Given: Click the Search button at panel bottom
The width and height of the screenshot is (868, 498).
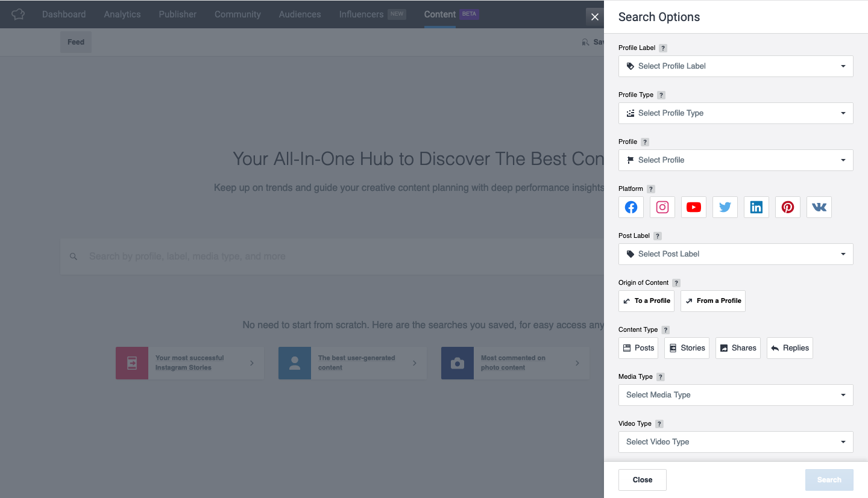Looking at the screenshot, I should 829,480.
